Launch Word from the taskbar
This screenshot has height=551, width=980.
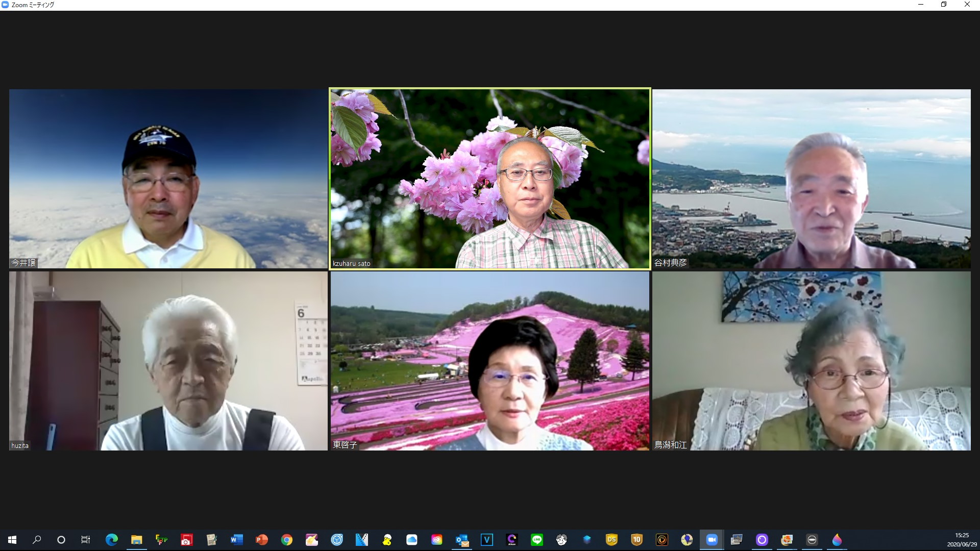(x=236, y=539)
